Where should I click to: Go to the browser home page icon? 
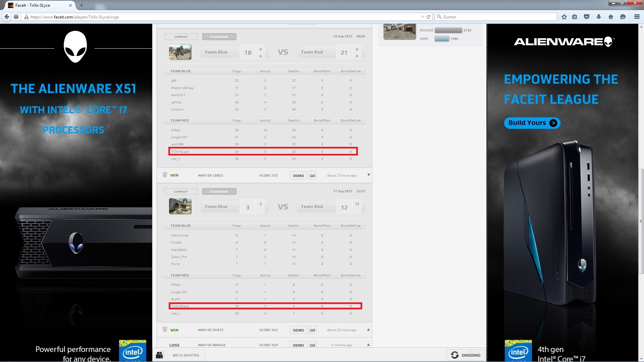[x=611, y=17]
